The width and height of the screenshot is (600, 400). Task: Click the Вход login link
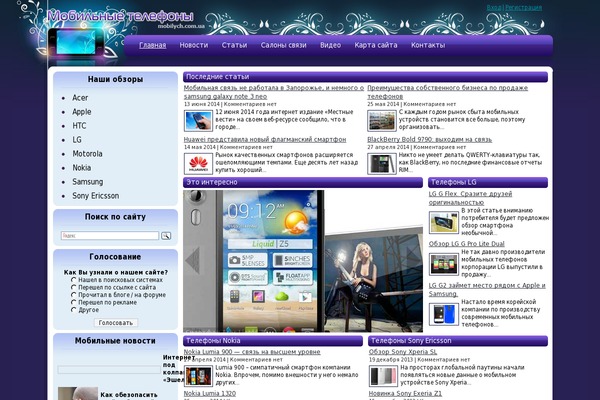point(494,7)
